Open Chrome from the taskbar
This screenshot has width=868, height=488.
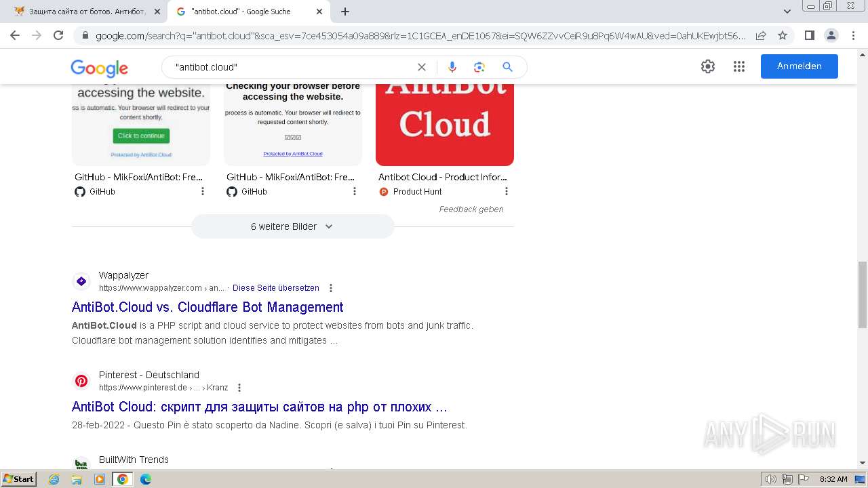123,479
